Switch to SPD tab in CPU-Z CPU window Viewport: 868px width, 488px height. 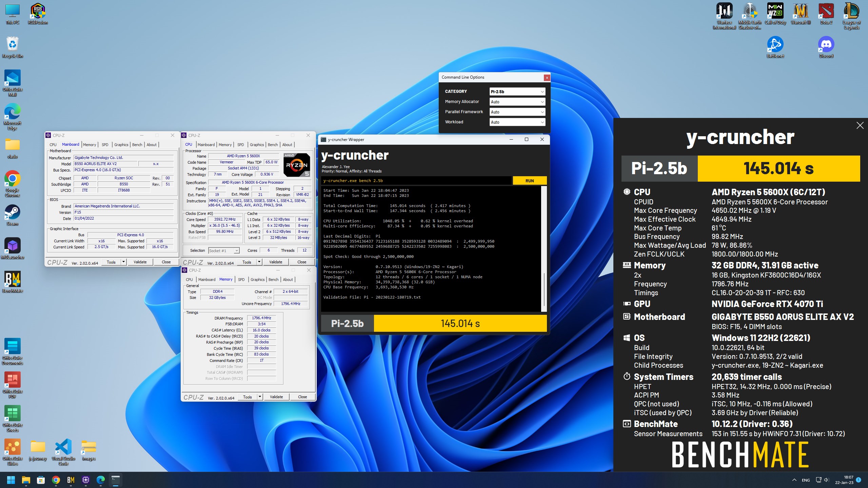coord(240,145)
